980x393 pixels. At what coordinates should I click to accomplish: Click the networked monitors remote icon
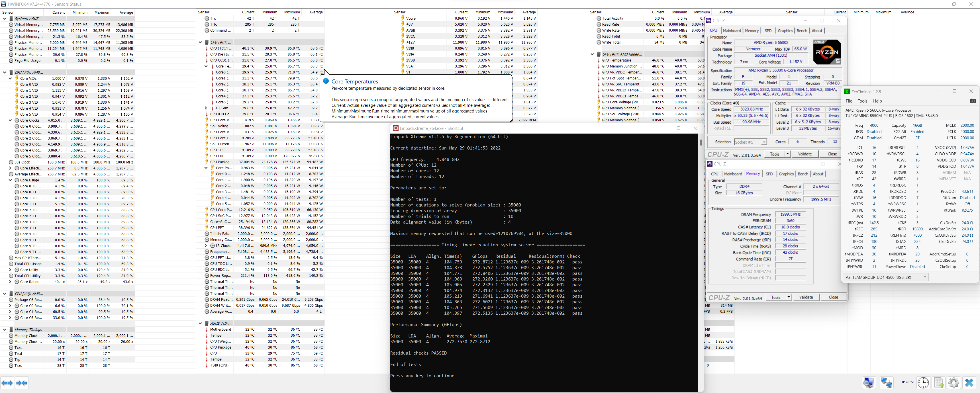pyautogui.click(x=886, y=382)
